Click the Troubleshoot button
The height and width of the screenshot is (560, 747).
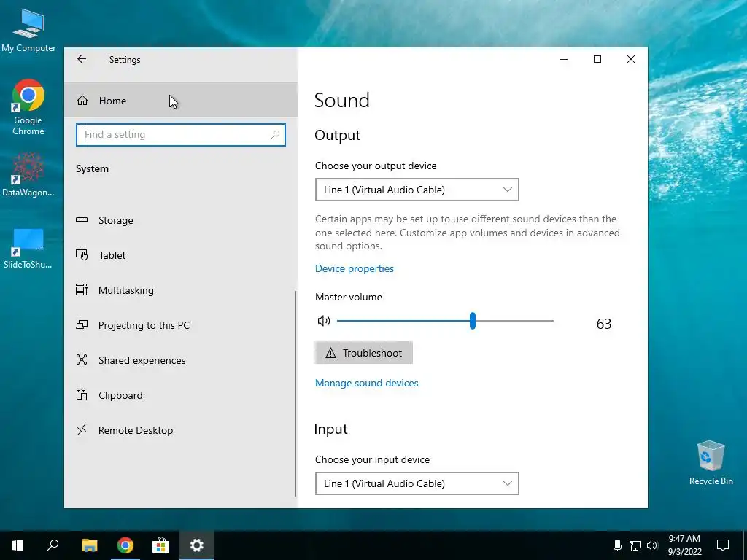click(363, 353)
